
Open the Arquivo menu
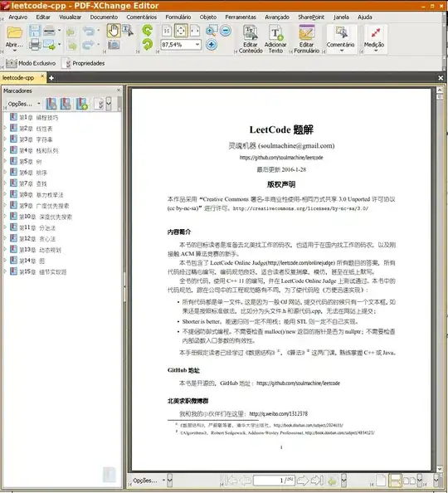coord(18,17)
